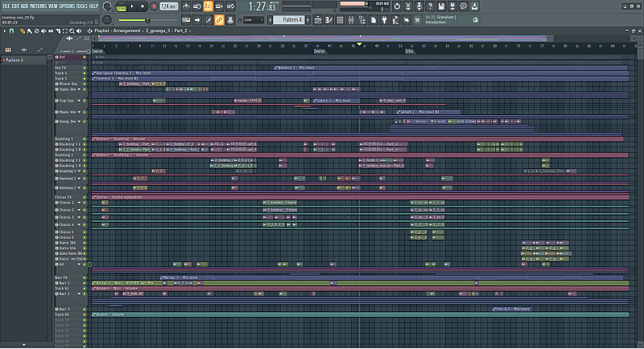
Task: Expand the Yuqi Vox track group arrow
Action: pyautogui.click(x=79, y=101)
